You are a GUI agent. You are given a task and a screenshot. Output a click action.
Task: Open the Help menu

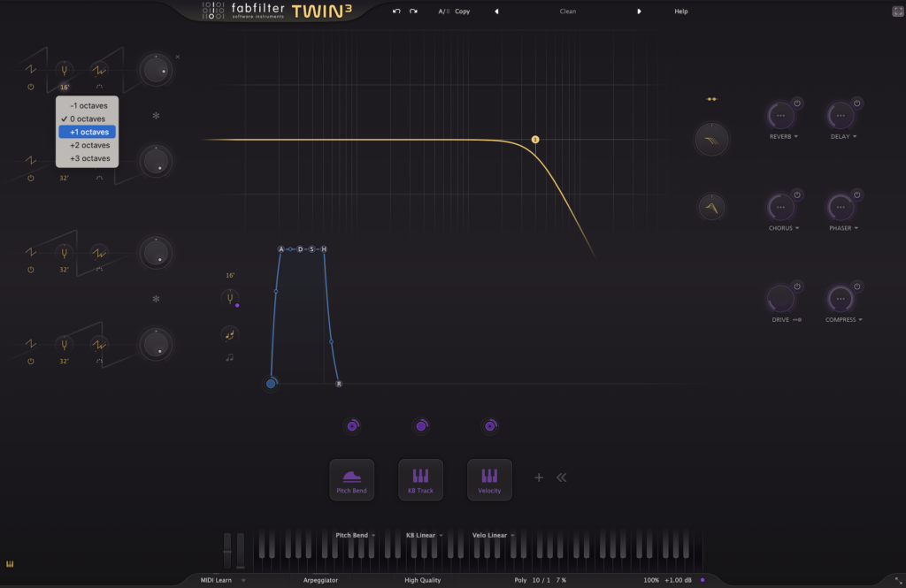tap(680, 11)
